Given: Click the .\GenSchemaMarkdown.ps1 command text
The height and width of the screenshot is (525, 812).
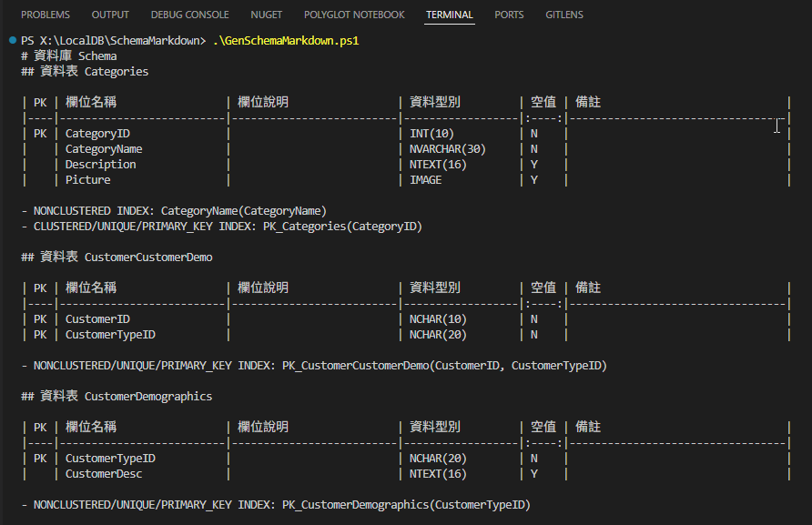Looking at the screenshot, I should pyautogui.click(x=286, y=41).
